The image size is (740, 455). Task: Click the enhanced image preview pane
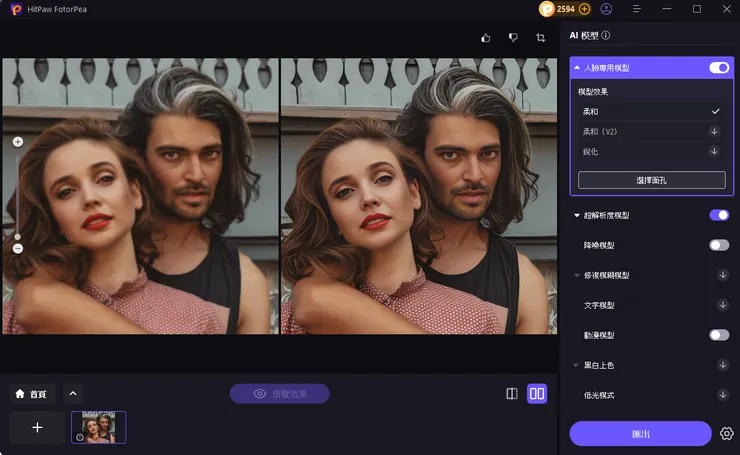419,196
